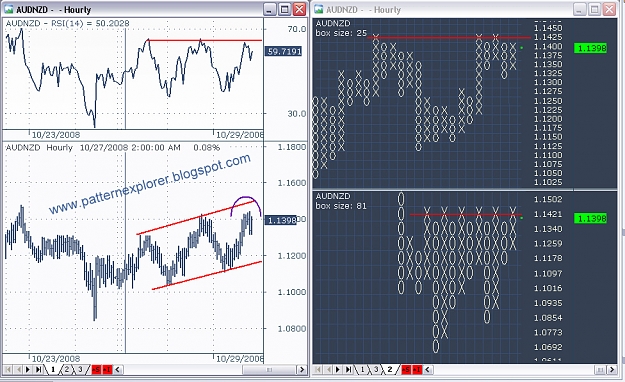Go to last sheet in right chart window

point(348,370)
